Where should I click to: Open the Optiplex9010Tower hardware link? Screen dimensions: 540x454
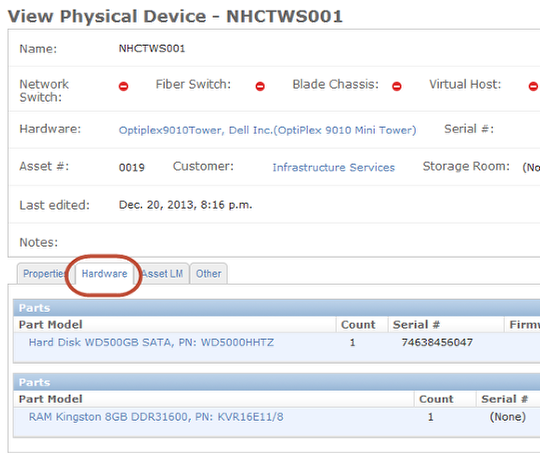point(268,130)
